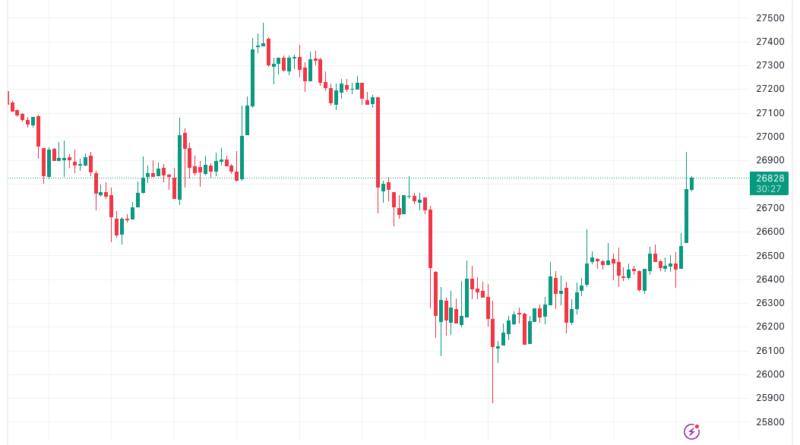The image size is (800, 445).
Task: Click the 27100 price axis label
Action: tap(768, 113)
